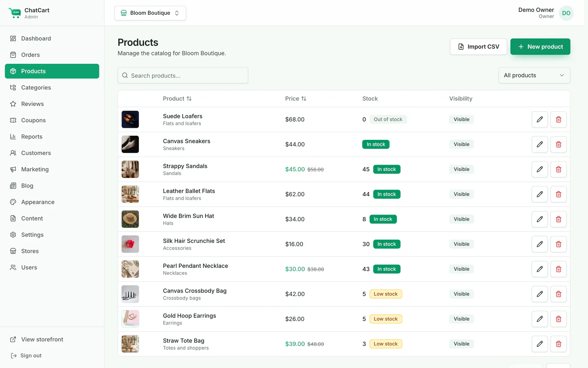Open the Marketing section
Viewport: 588px width, 368px height.
(52, 169)
